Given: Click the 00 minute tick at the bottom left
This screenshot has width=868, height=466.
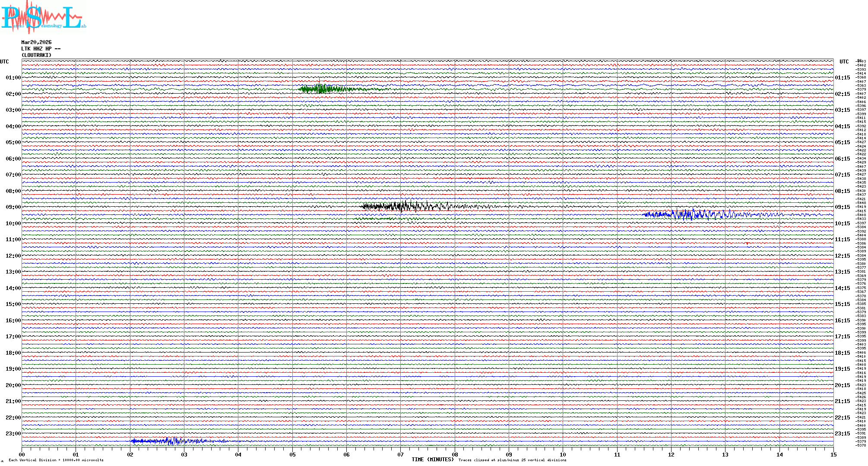Looking at the screenshot, I should tap(22, 454).
